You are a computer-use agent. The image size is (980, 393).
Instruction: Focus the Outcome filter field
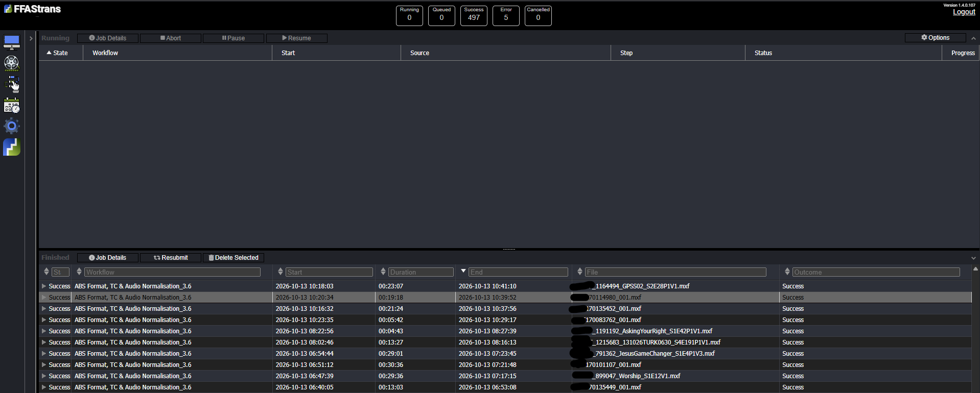[x=876, y=273]
